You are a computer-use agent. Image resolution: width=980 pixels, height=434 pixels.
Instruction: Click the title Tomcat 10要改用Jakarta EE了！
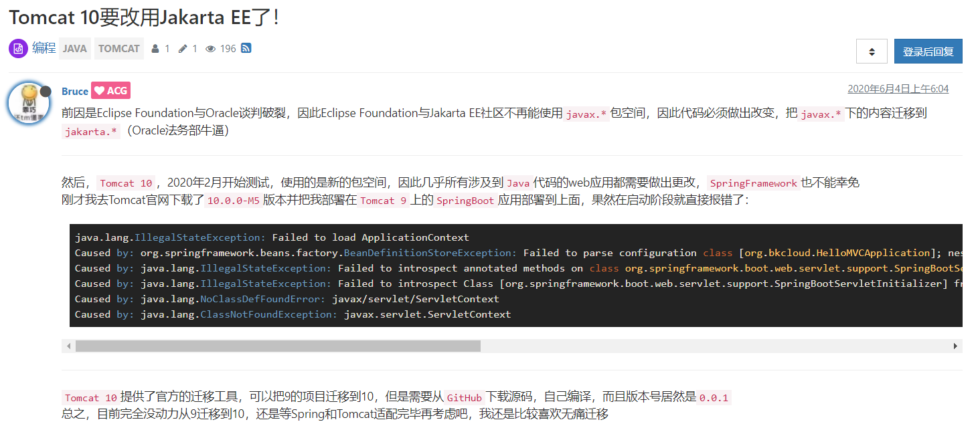click(144, 17)
